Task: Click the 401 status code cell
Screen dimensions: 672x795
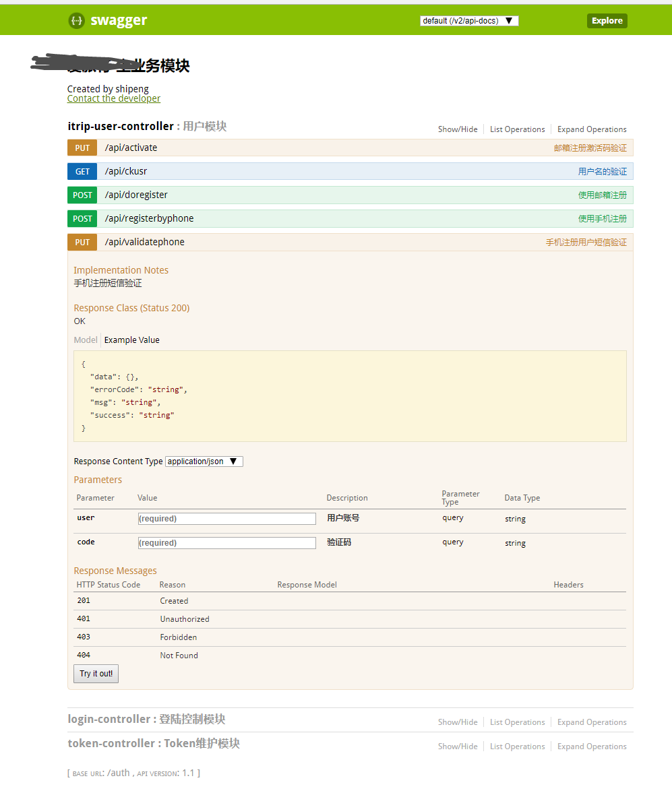Action: tap(84, 619)
